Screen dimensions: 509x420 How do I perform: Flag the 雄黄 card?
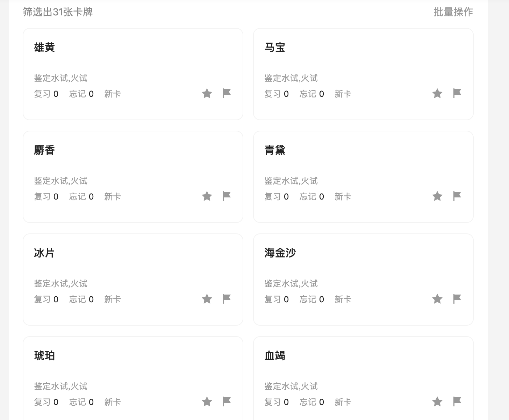click(227, 93)
